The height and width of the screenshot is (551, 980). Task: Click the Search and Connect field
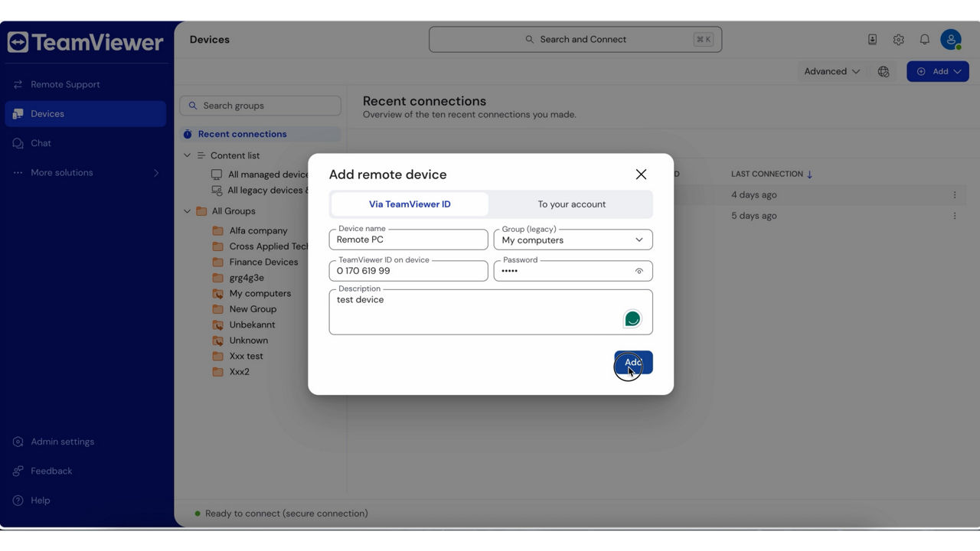click(x=575, y=40)
